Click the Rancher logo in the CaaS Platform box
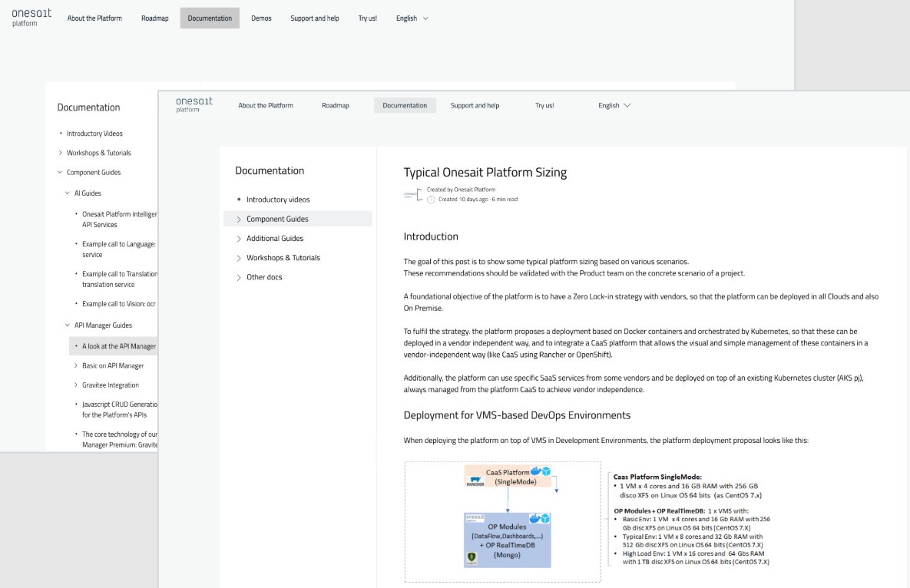910x588 pixels. click(x=475, y=482)
